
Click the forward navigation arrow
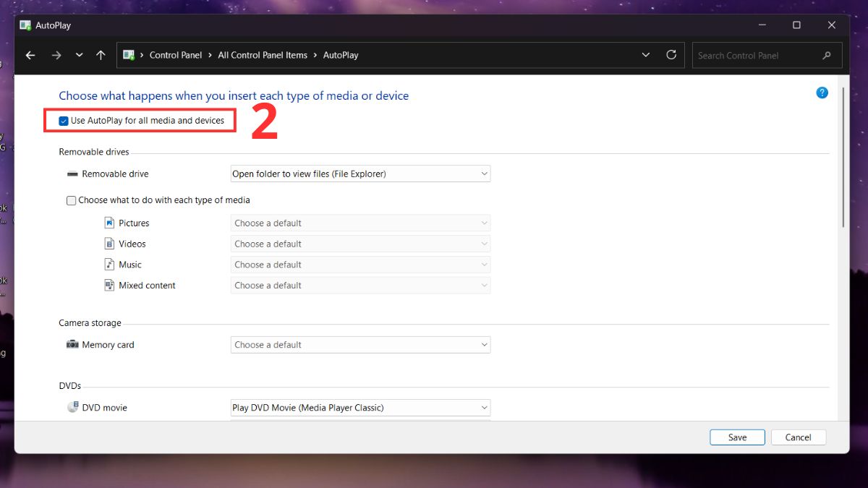pos(56,55)
